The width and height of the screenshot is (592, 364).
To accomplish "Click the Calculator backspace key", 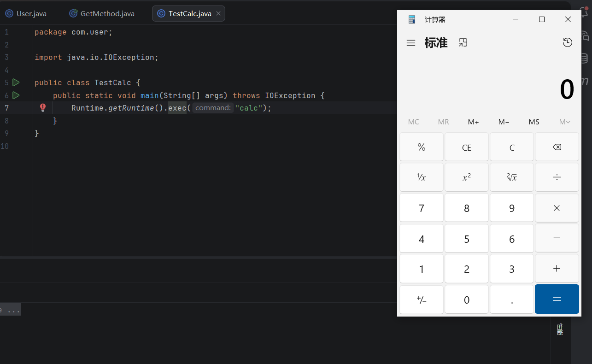I will pos(557,147).
